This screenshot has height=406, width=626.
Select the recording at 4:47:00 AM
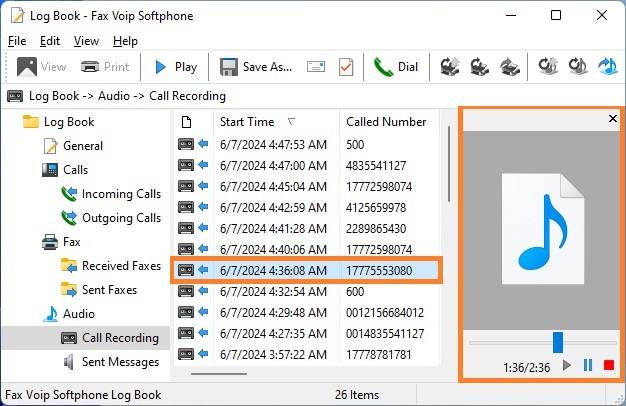[306, 165]
